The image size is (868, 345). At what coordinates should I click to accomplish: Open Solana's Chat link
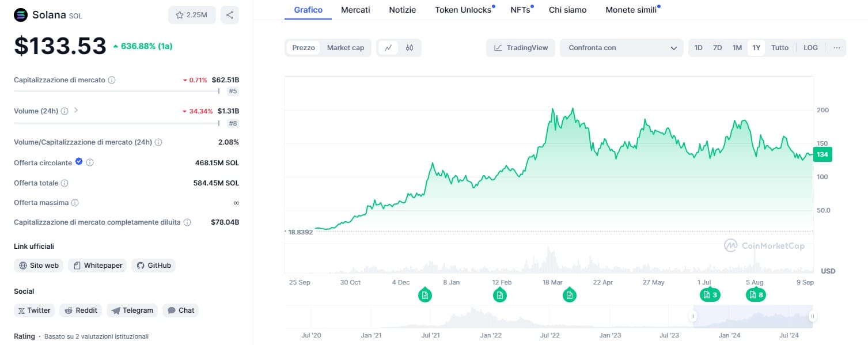click(180, 310)
